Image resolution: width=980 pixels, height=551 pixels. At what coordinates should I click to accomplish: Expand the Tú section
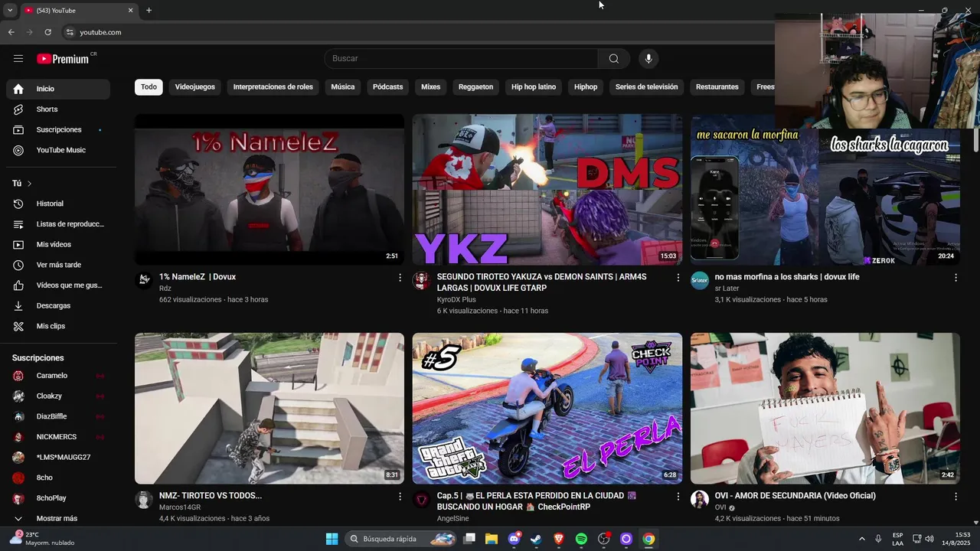(22, 184)
